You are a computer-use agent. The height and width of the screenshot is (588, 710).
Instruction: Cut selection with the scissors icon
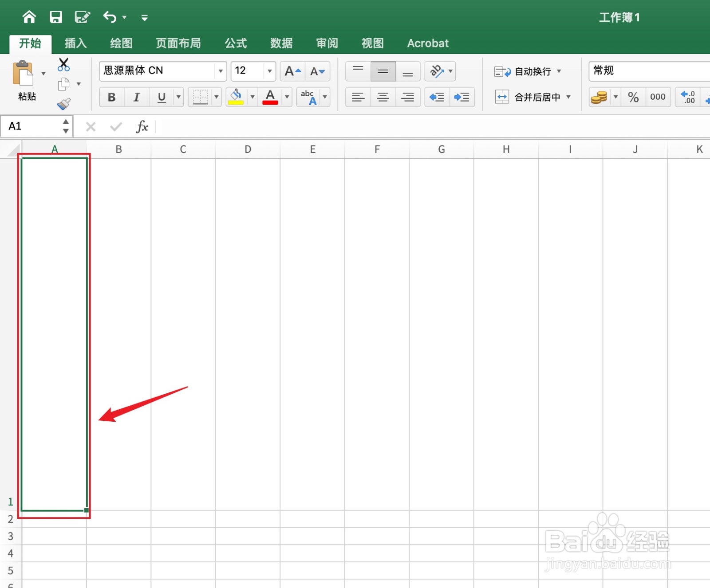tap(64, 65)
